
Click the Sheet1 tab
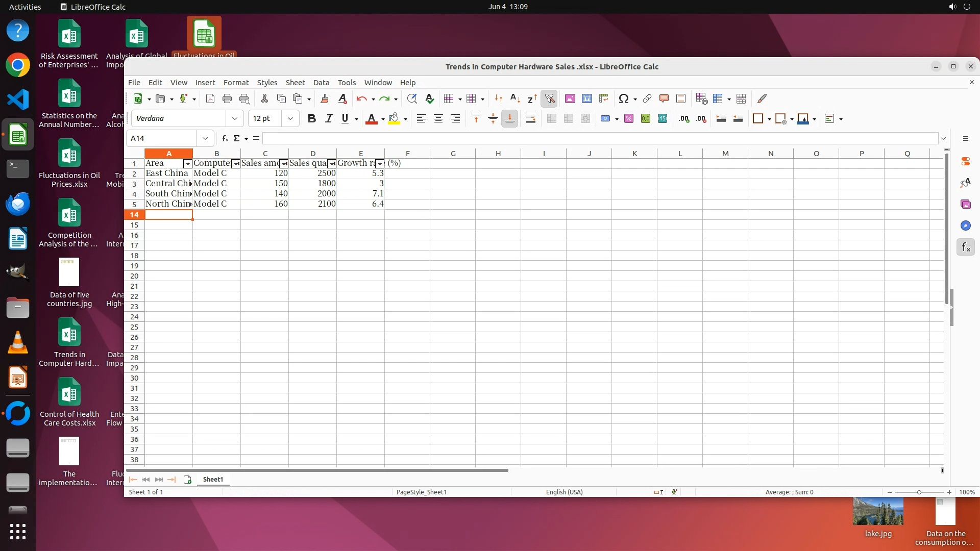click(x=213, y=480)
